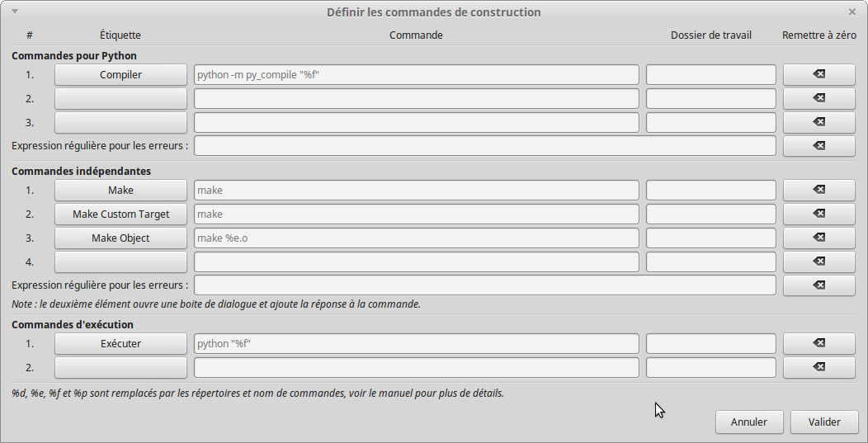Reset the Make command row

(x=818, y=190)
